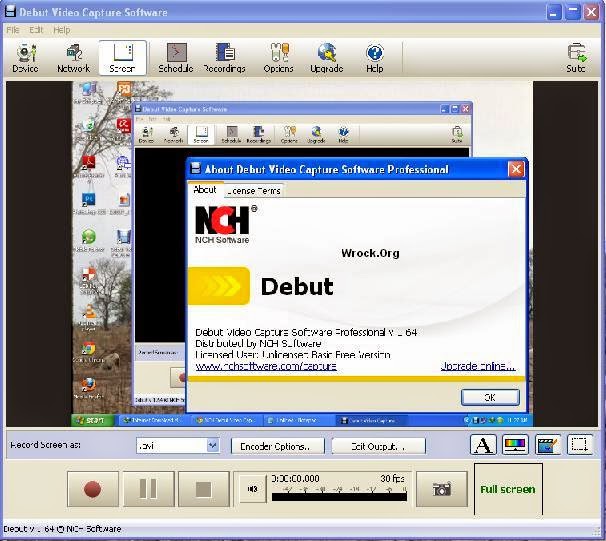606x541 pixels.
Task: Open the Schedule recording tool
Action: point(175,57)
